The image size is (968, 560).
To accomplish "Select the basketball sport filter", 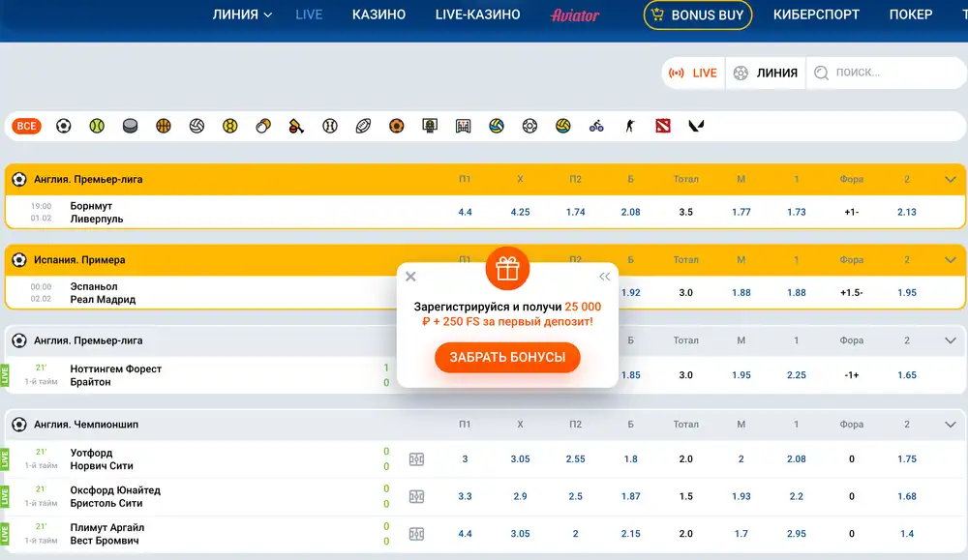I will (163, 126).
